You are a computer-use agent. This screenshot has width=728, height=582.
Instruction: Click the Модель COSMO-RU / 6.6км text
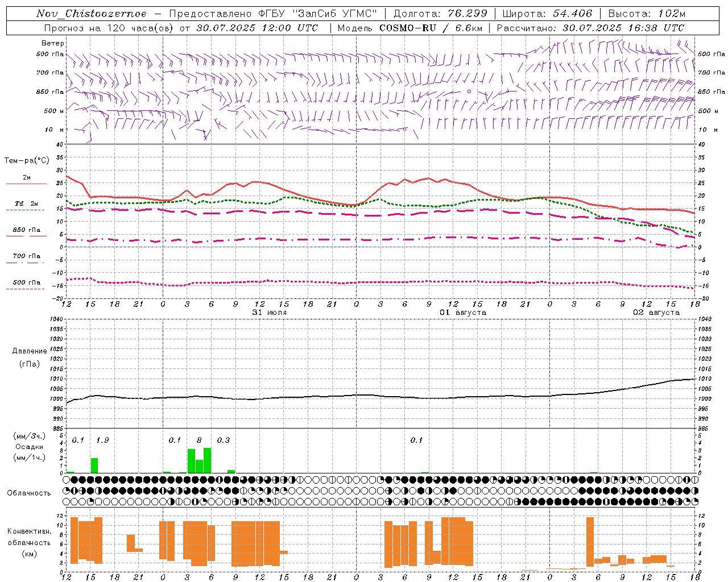tap(409, 28)
